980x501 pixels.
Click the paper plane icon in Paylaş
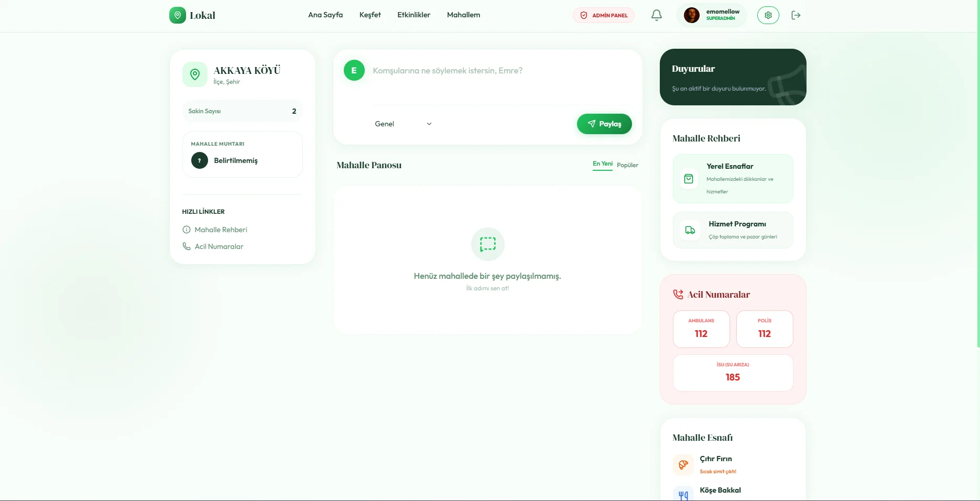point(592,124)
